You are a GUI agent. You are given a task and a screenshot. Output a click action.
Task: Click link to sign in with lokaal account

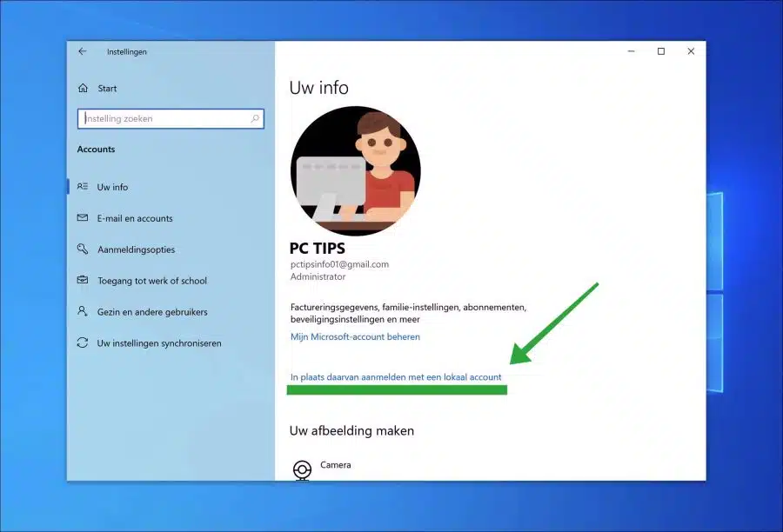396,377
